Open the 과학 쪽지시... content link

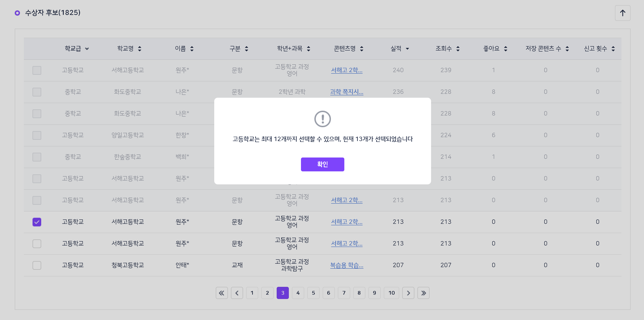(347, 92)
